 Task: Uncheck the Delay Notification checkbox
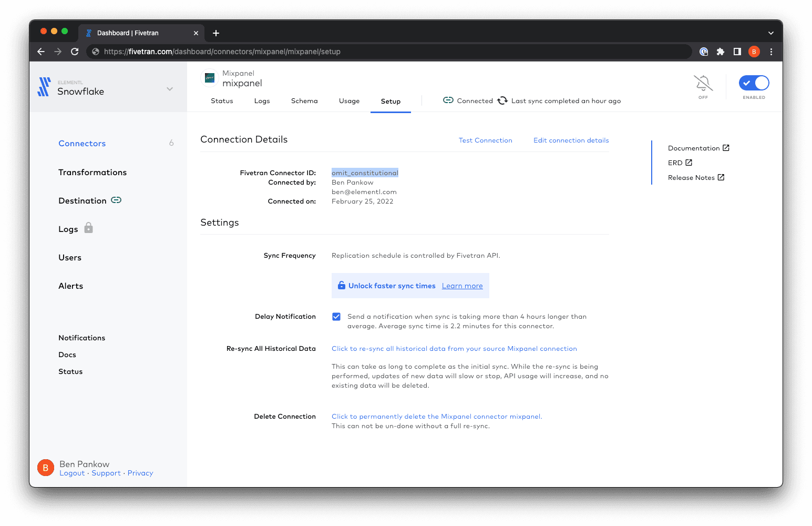tap(336, 317)
